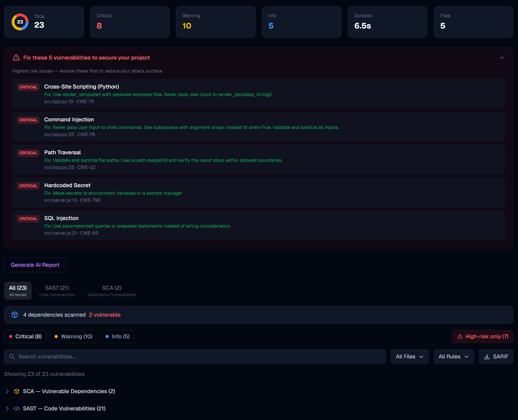Enable the High-risk only filter
518x420 pixels.
coord(483,336)
